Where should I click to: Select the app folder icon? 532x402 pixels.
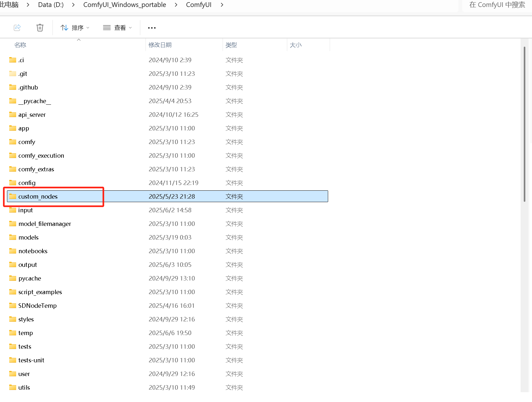(x=13, y=128)
